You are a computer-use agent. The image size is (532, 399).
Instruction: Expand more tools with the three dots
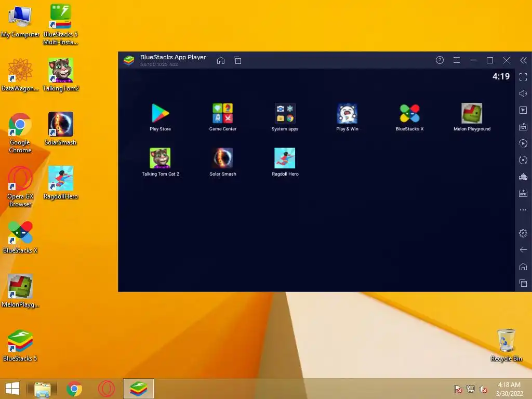523,210
